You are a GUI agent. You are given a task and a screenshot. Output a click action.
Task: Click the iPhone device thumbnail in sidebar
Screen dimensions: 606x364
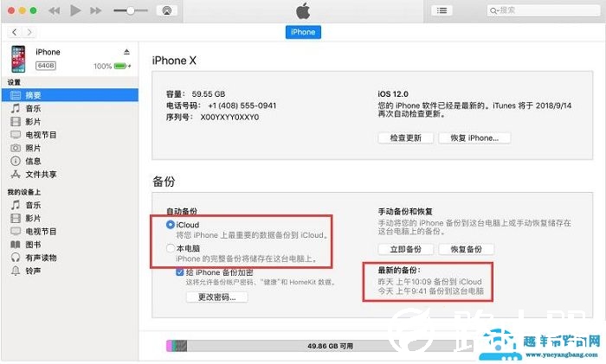coord(18,59)
